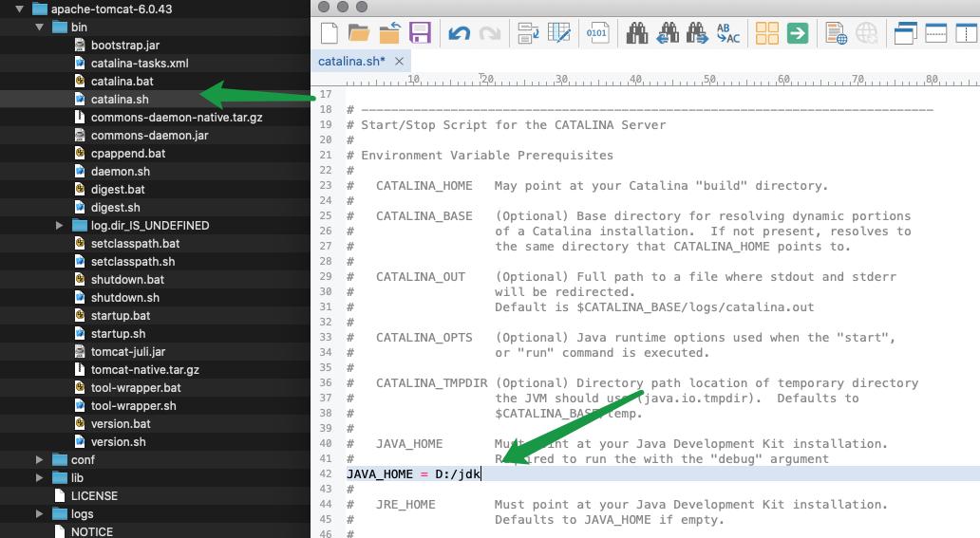
Task: Expand the lib folder
Action: tap(39, 478)
